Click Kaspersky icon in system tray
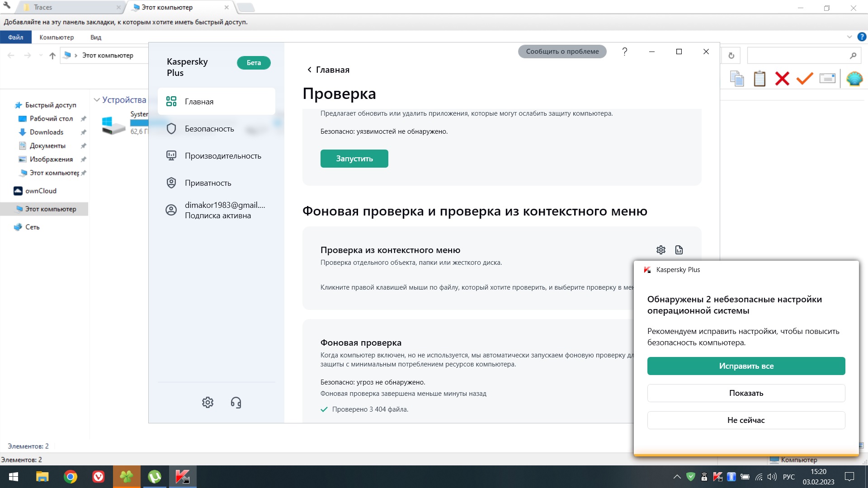 pos(718,477)
